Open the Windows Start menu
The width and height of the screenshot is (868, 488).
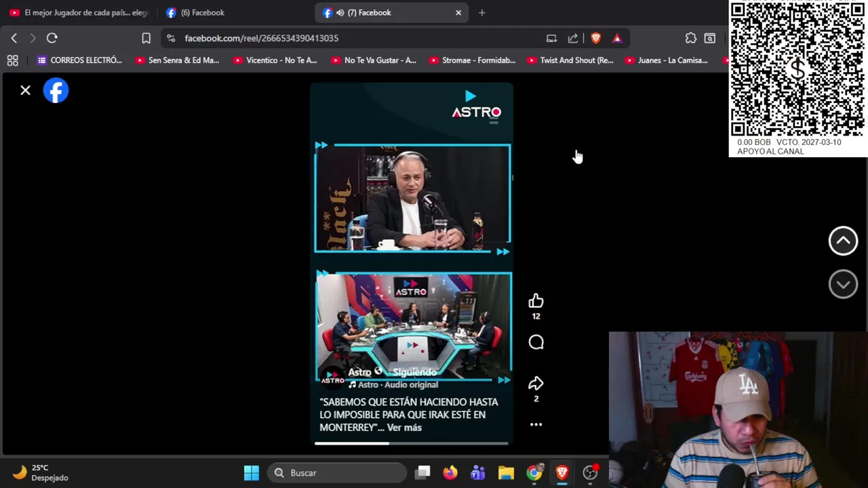coord(252,472)
